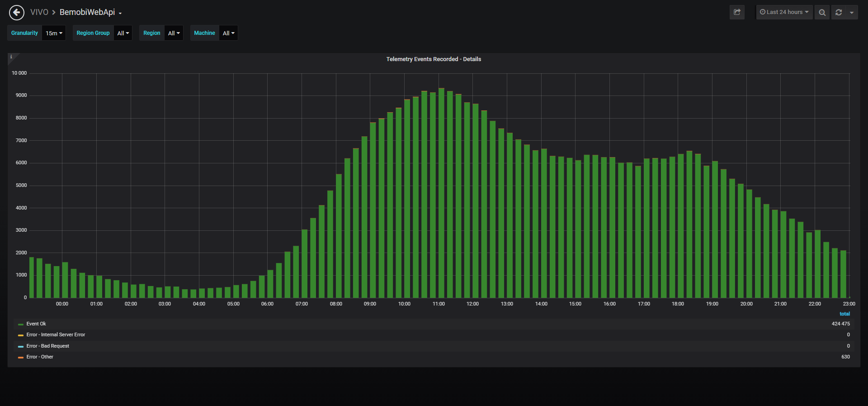
Task: Toggle the Error - Internal Server Error series
Action: 56,335
